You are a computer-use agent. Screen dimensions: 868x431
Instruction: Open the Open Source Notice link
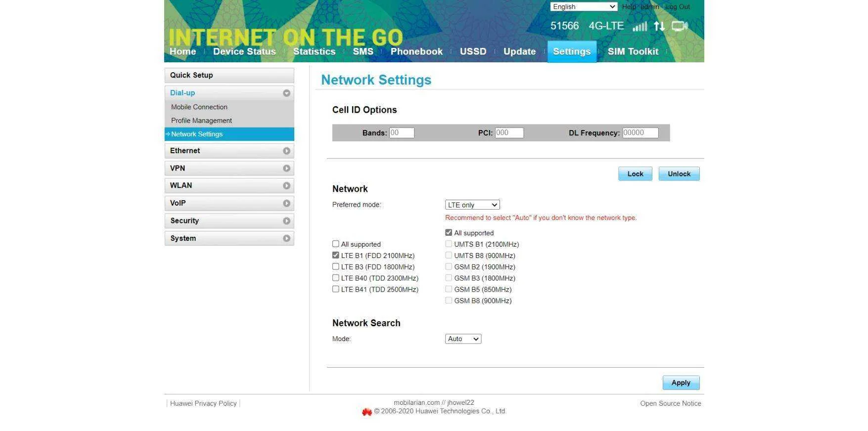(x=671, y=403)
